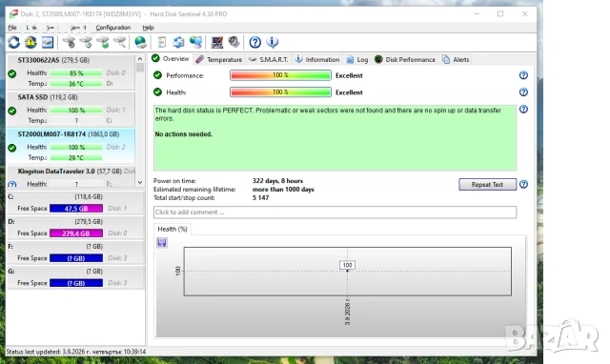The width and height of the screenshot is (610, 364).
Task: Select the Kingston DataTraveler 3.0 entry
Action: point(71,176)
